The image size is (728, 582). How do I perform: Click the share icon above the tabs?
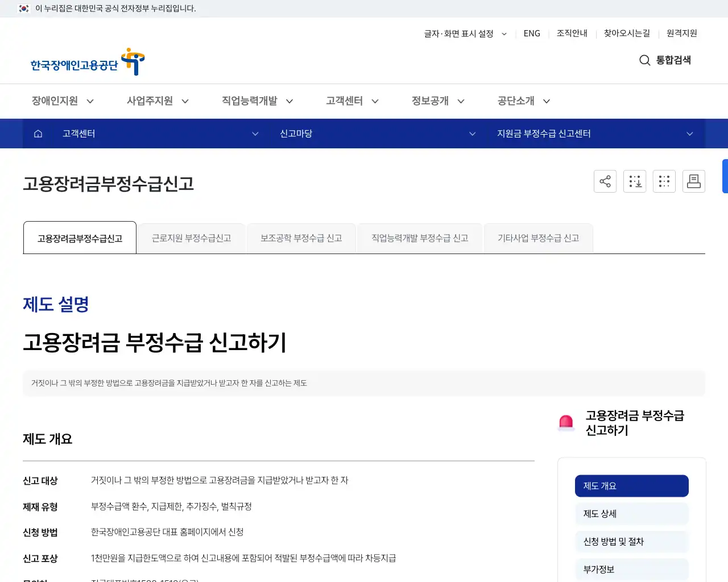pos(605,181)
